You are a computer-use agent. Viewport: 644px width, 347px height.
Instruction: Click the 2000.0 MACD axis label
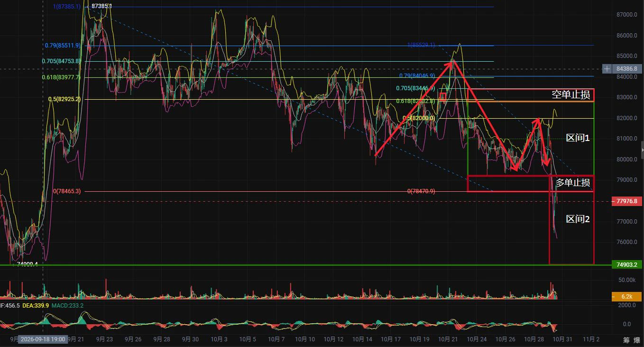[x=628, y=306]
